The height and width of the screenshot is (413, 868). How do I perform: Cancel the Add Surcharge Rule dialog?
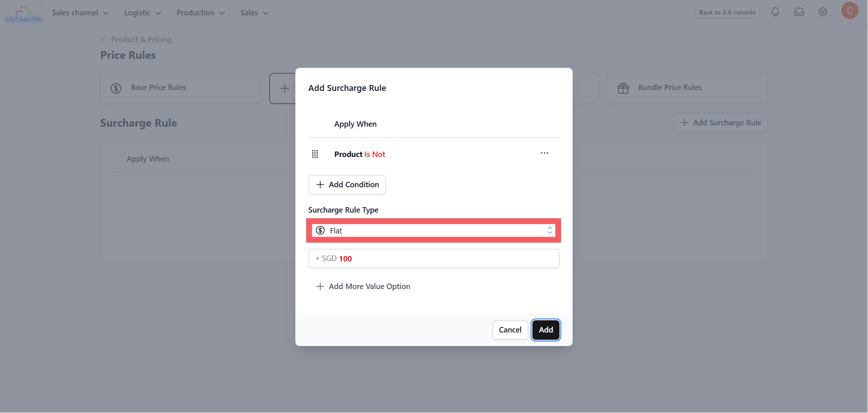click(x=510, y=330)
